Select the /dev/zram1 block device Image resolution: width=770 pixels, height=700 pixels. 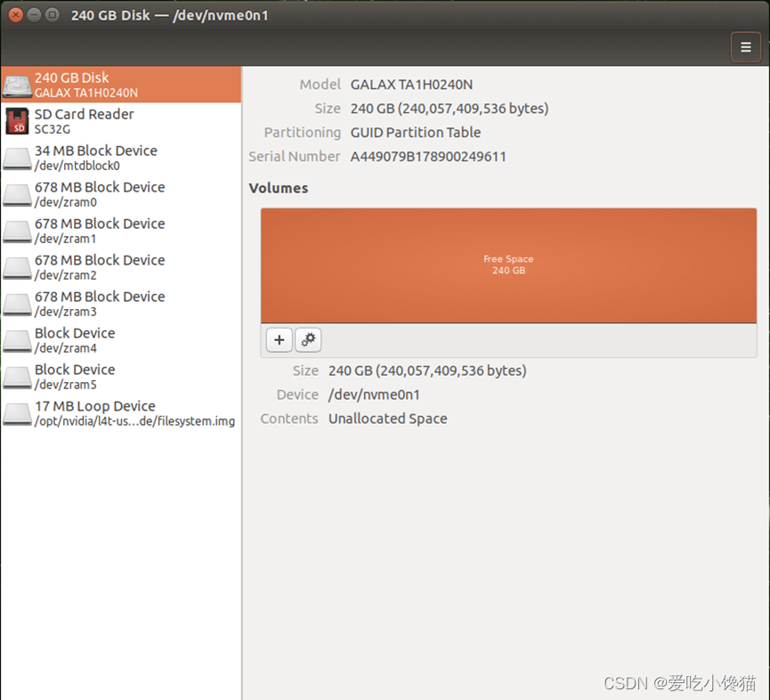coord(121,231)
